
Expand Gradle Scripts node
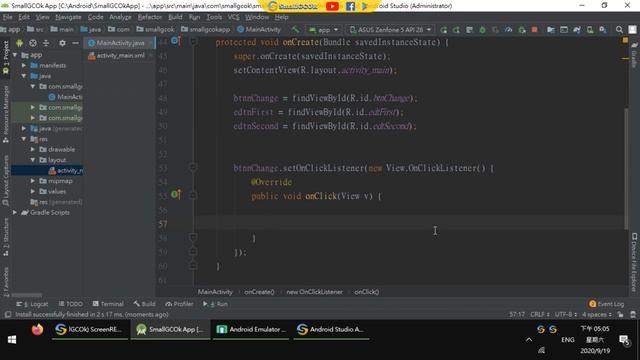pyautogui.click(x=15, y=212)
